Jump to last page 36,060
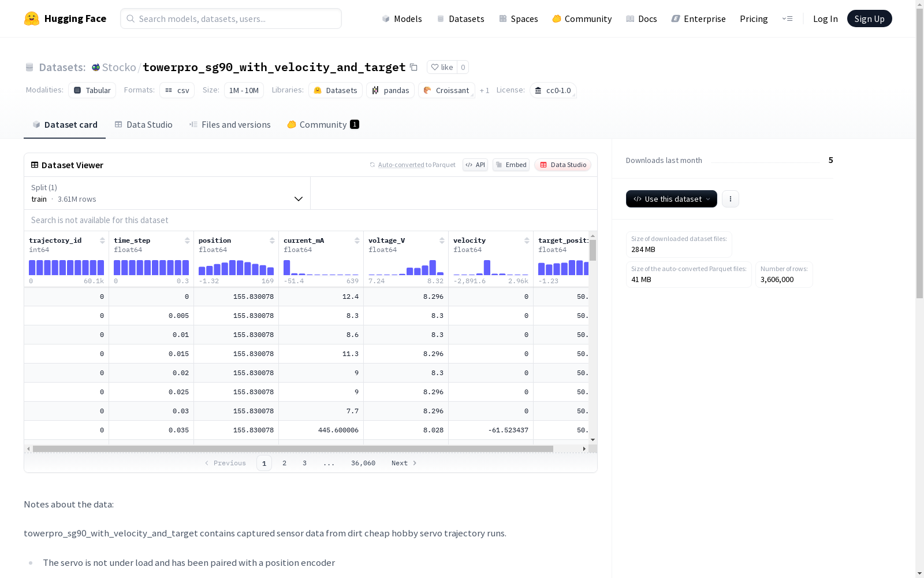Screen dimensions: 924x578 [x=363, y=463]
